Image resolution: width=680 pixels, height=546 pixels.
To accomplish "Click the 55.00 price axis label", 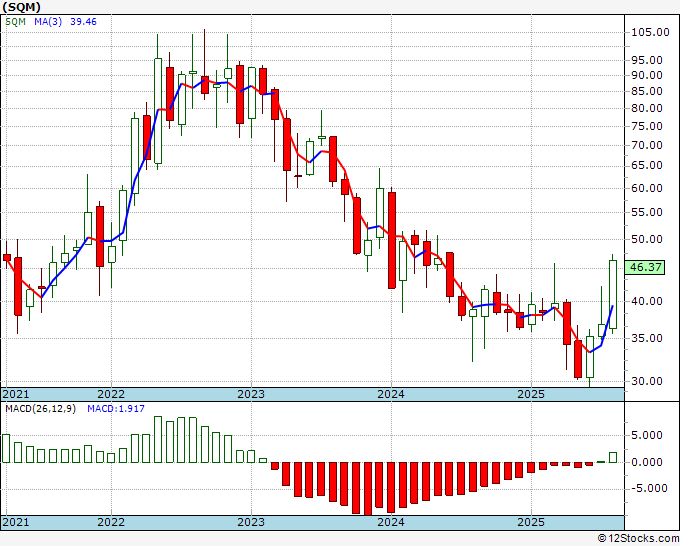I will [647, 213].
